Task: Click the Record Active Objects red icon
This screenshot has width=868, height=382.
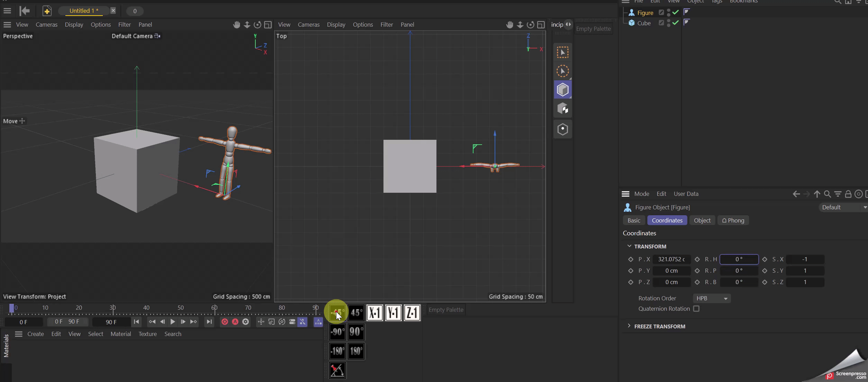Action: point(225,322)
